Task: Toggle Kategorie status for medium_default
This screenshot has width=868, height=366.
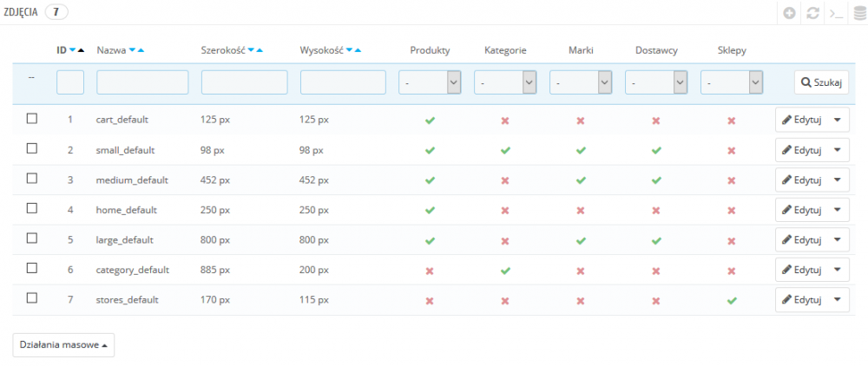Action: (505, 180)
